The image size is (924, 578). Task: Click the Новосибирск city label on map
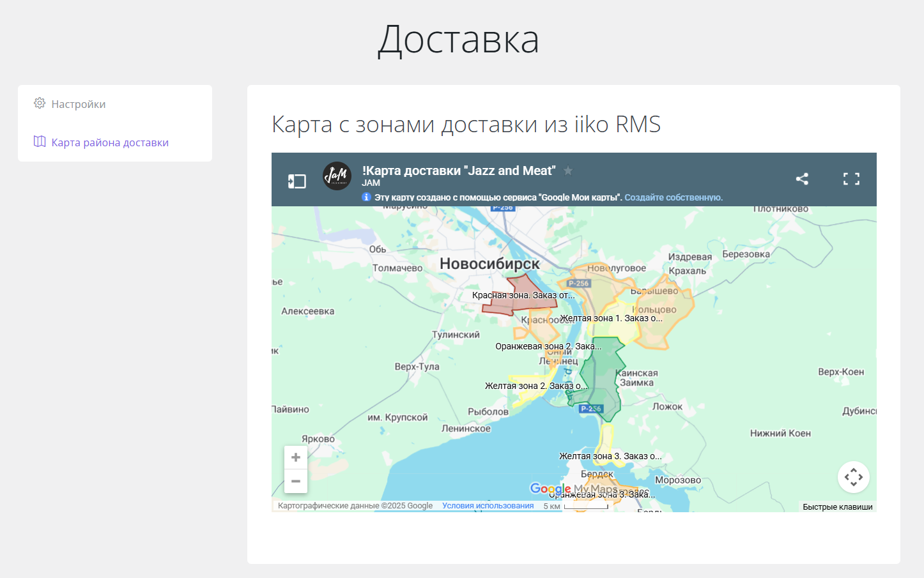(x=489, y=264)
